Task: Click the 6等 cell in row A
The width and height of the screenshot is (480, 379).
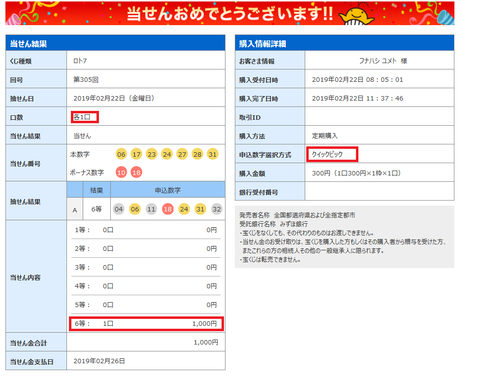Action: (x=97, y=209)
